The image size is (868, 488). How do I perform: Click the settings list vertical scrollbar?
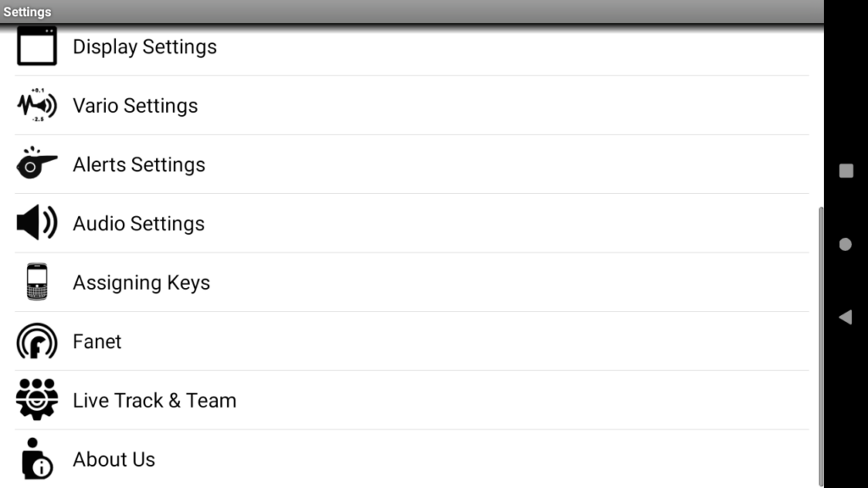(821, 347)
